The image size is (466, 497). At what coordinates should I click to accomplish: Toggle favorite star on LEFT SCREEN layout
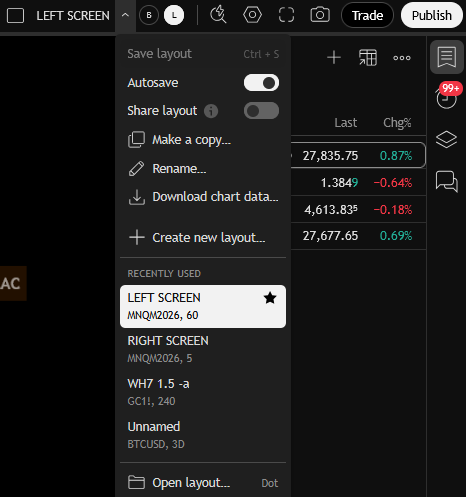(270, 298)
